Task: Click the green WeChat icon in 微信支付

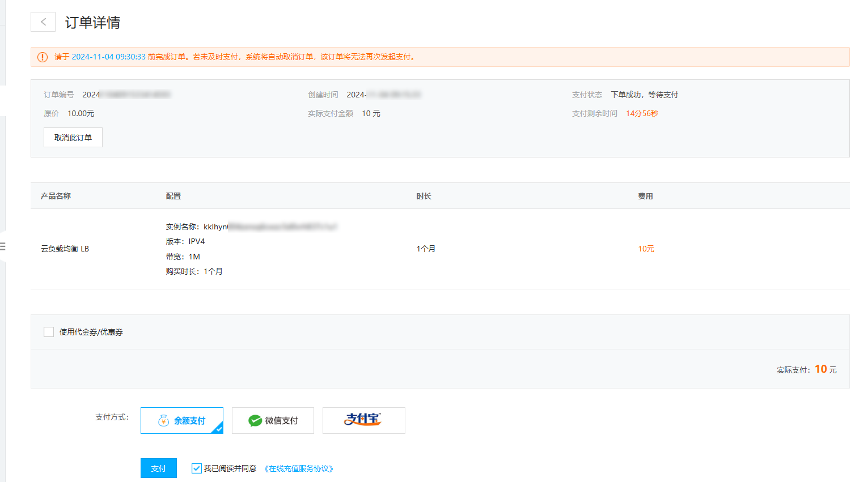Action: [x=255, y=421]
